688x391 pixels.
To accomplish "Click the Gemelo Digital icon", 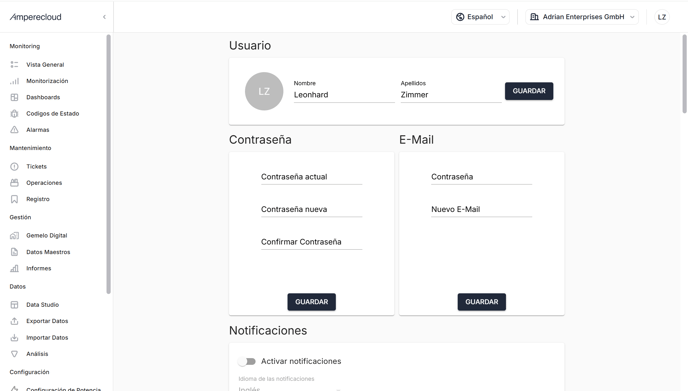I will click(14, 236).
